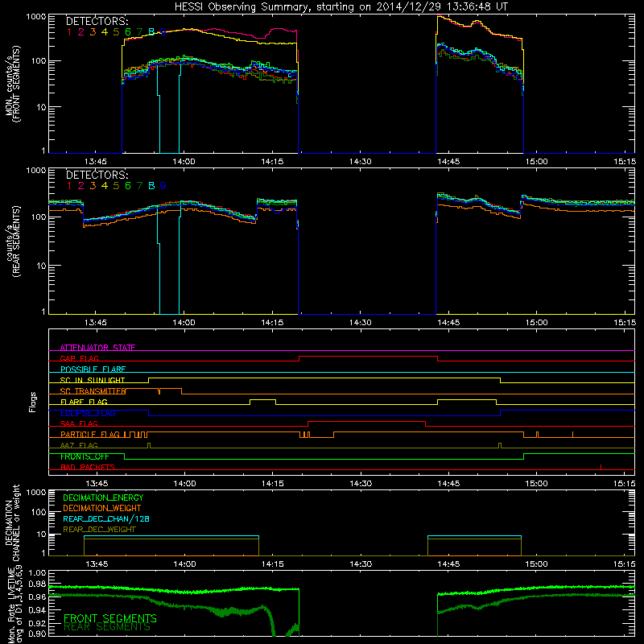
Task: Click the 0.98 y-axis label of livetime plot
Action: 38,584
